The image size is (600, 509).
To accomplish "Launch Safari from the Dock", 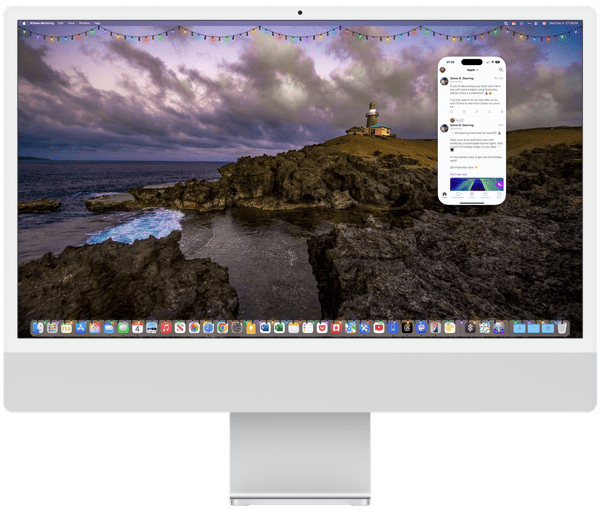I will point(209,328).
